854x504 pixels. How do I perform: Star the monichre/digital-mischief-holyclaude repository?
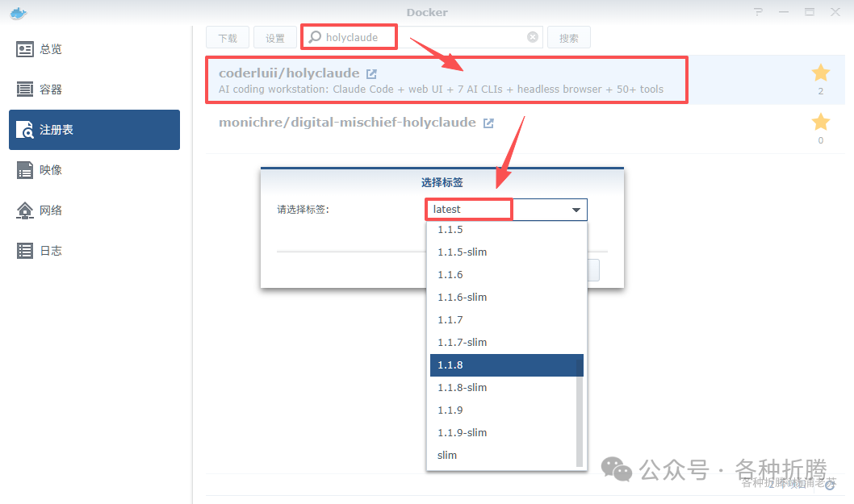click(x=821, y=123)
